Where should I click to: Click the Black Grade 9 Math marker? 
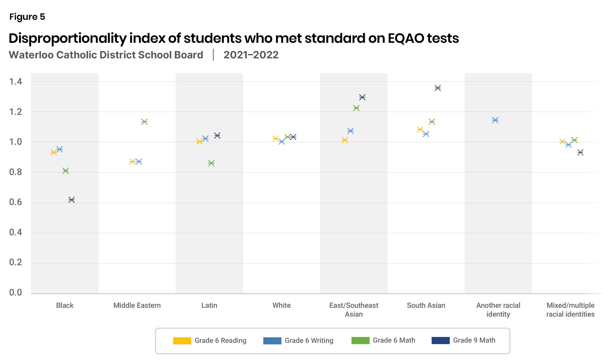click(x=71, y=200)
